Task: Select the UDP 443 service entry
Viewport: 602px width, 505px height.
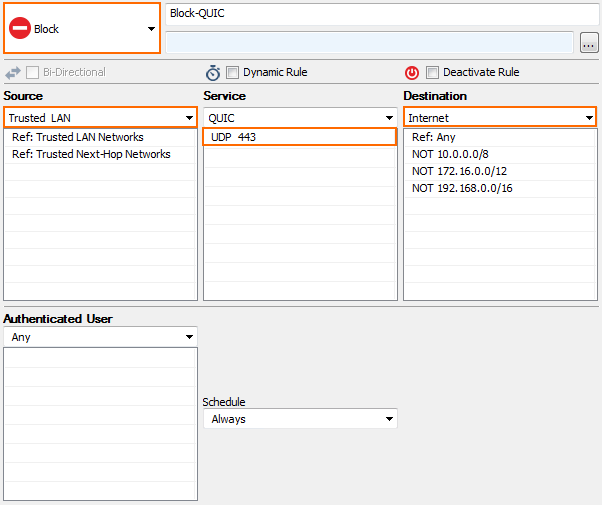Action: [299, 137]
